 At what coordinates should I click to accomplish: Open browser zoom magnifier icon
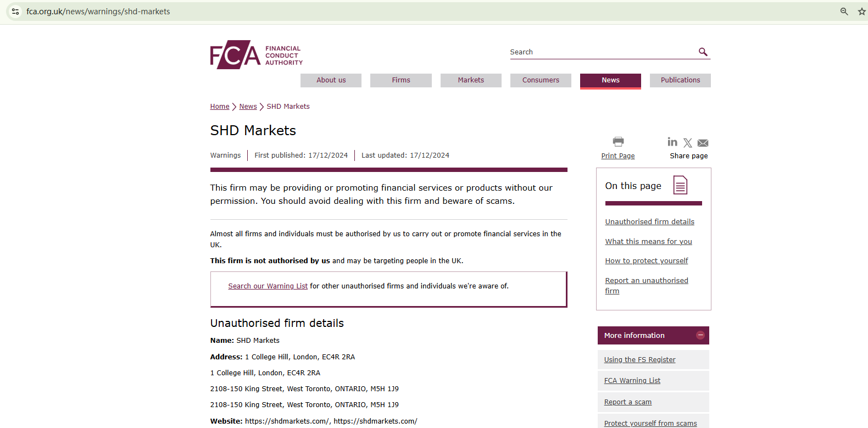(x=844, y=12)
